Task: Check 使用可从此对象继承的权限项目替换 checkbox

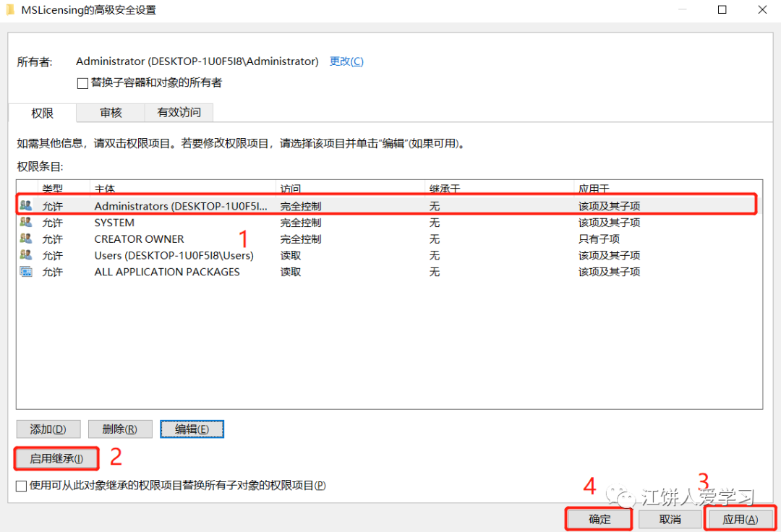Action: [21, 486]
